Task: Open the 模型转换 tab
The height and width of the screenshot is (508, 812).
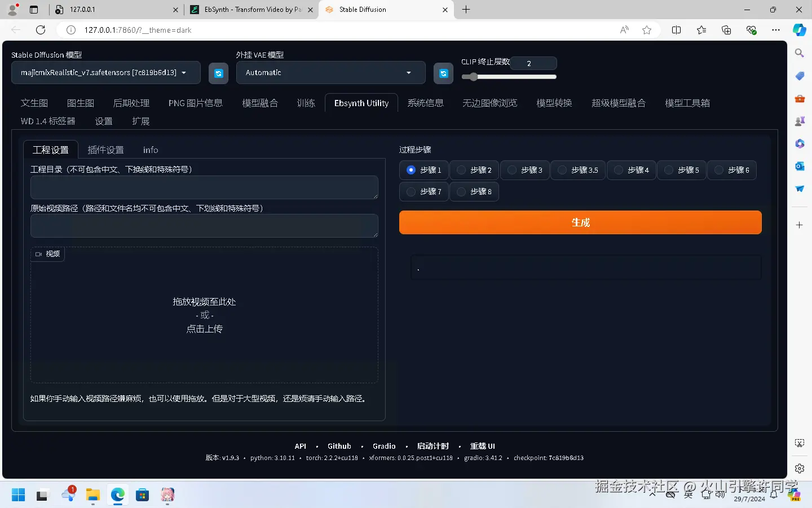Action: coord(554,103)
